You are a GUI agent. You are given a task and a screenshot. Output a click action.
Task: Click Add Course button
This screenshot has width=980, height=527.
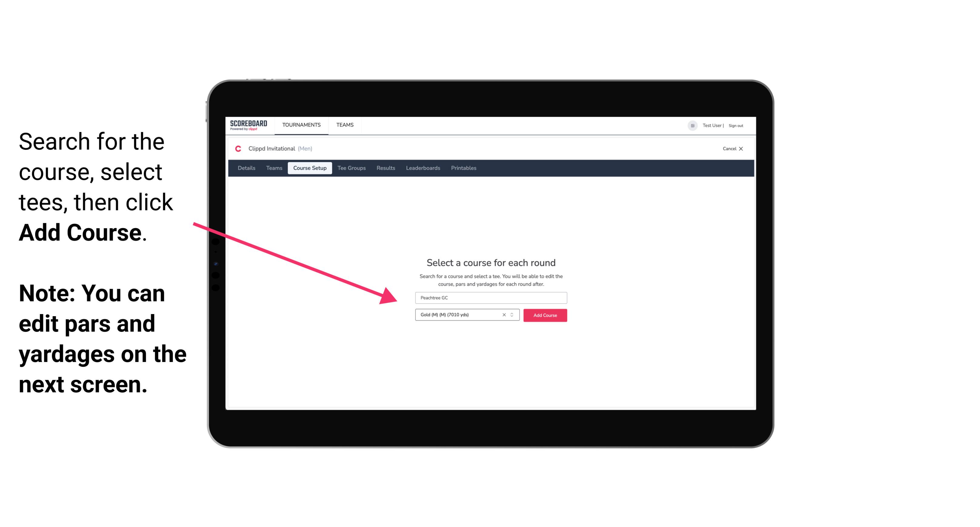pyautogui.click(x=545, y=315)
